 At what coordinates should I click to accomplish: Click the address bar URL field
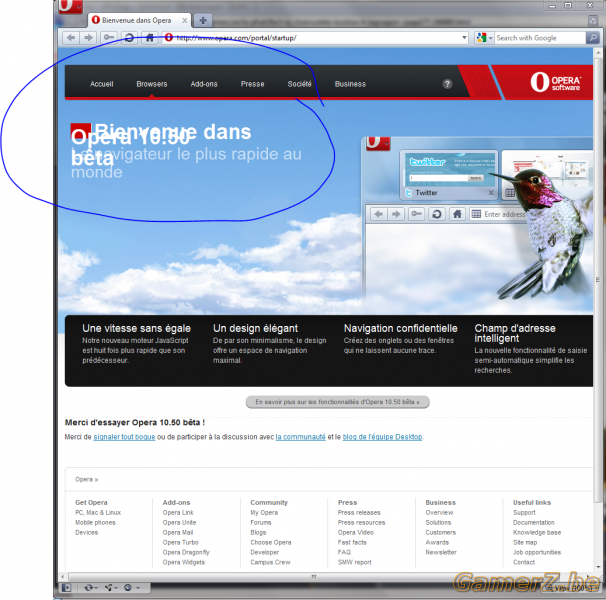pos(315,38)
